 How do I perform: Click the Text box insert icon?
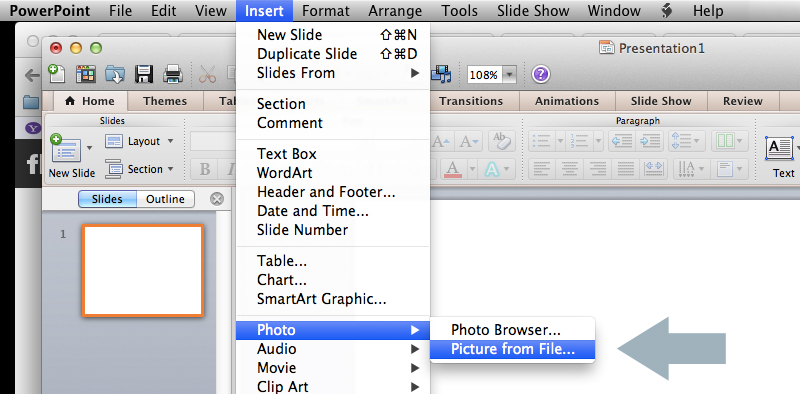[x=780, y=149]
